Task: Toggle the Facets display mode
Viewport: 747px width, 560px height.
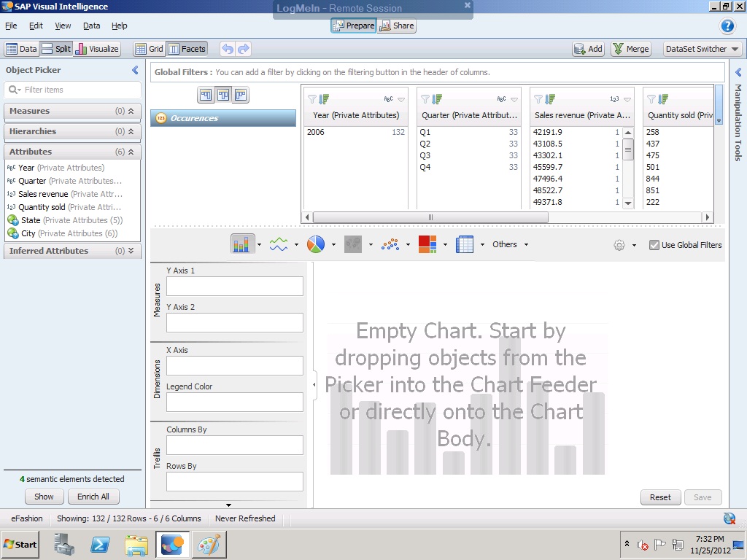Action: [x=187, y=49]
